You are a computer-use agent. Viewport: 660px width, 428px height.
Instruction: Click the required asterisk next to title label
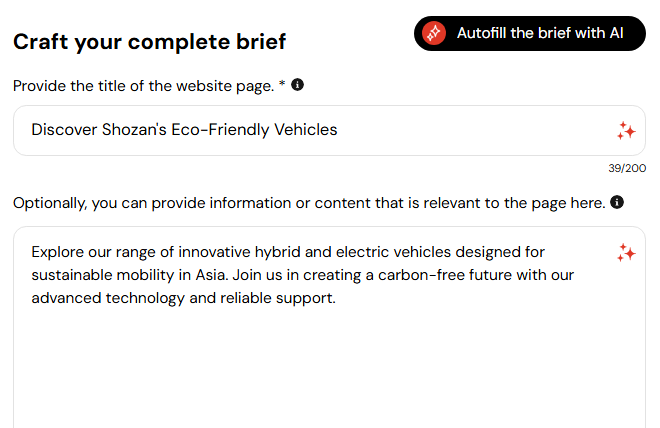[x=282, y=85]
